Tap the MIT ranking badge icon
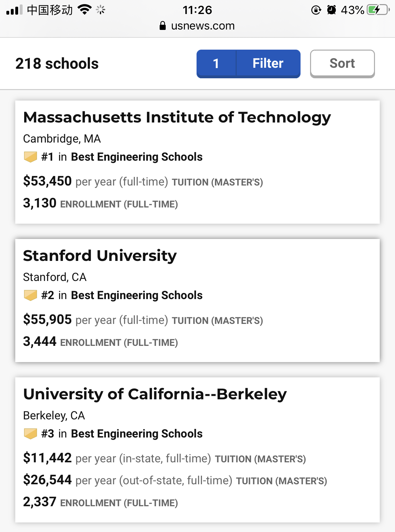Image resolution: width=395 pixels, height=532 pixels. pyautogui.click(x=31, y=157)
